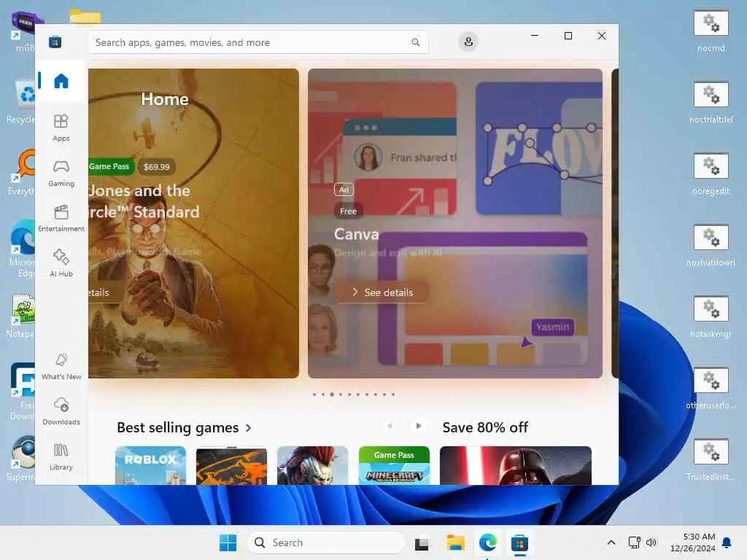Click Microsoft Store taskbar icon

point(519,542)
